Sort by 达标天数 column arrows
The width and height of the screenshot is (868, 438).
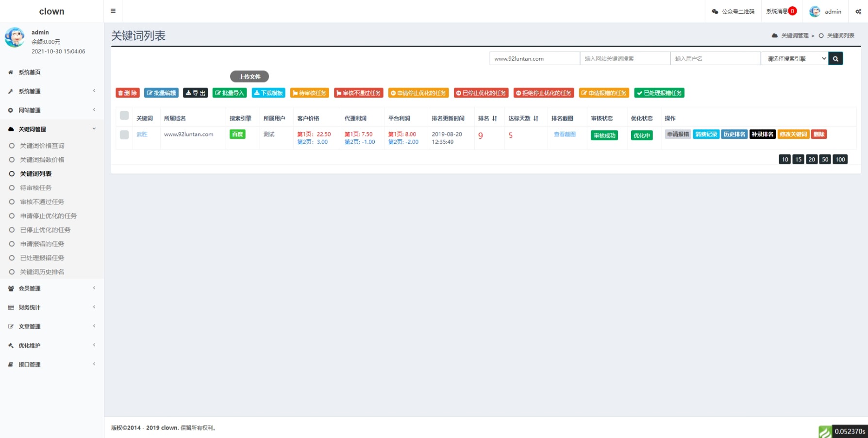point(535,118)
